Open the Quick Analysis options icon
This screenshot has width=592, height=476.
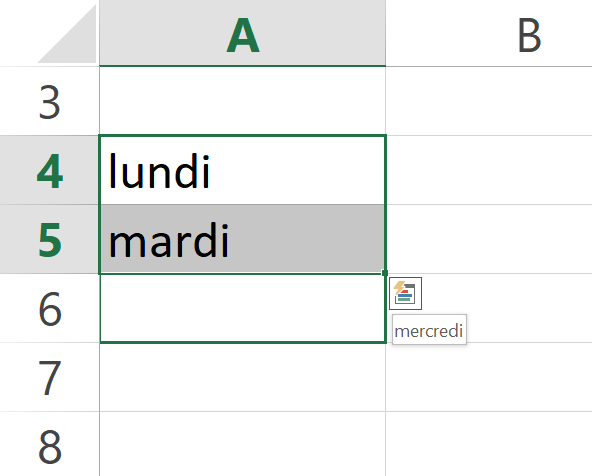tap(405, 293)
